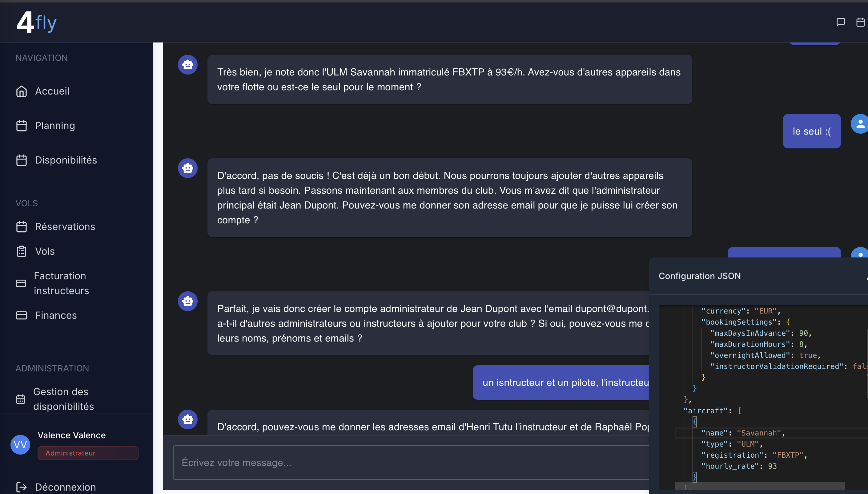Click the Vols clipboard icon

(x=21, y=251)
